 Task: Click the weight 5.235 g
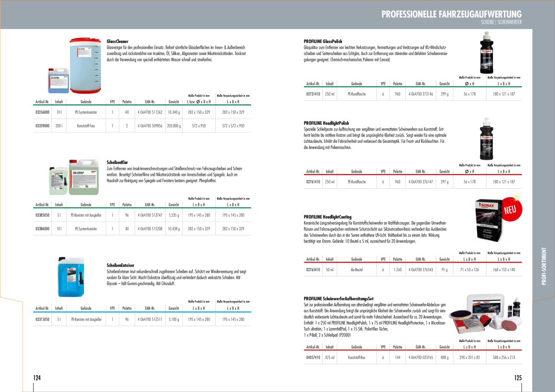point(174,215)
